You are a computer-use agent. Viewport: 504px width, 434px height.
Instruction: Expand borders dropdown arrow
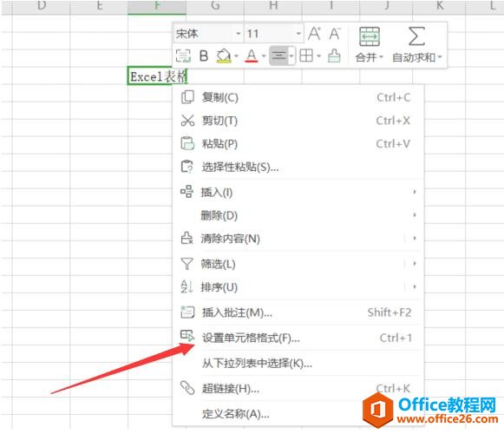tap(318, 56)
